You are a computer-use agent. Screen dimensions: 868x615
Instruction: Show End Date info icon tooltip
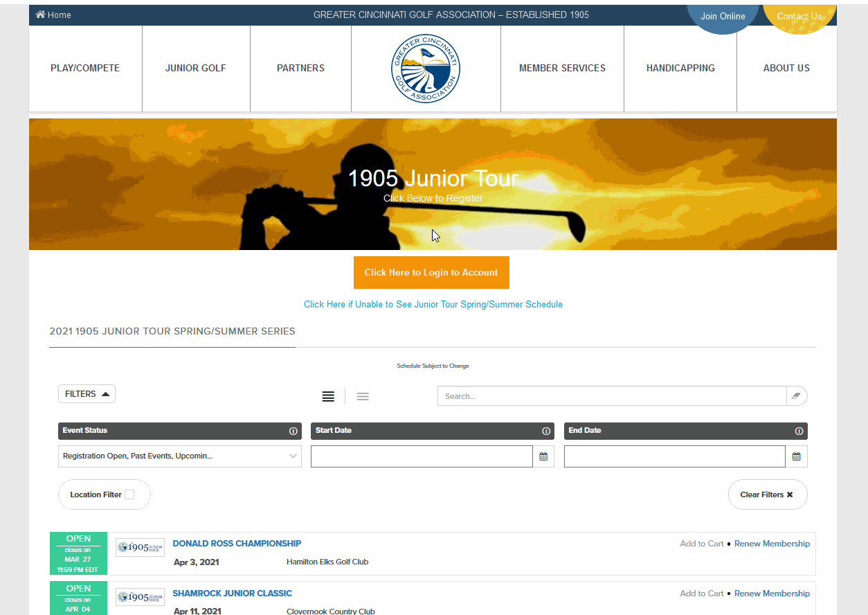(799, 431)
